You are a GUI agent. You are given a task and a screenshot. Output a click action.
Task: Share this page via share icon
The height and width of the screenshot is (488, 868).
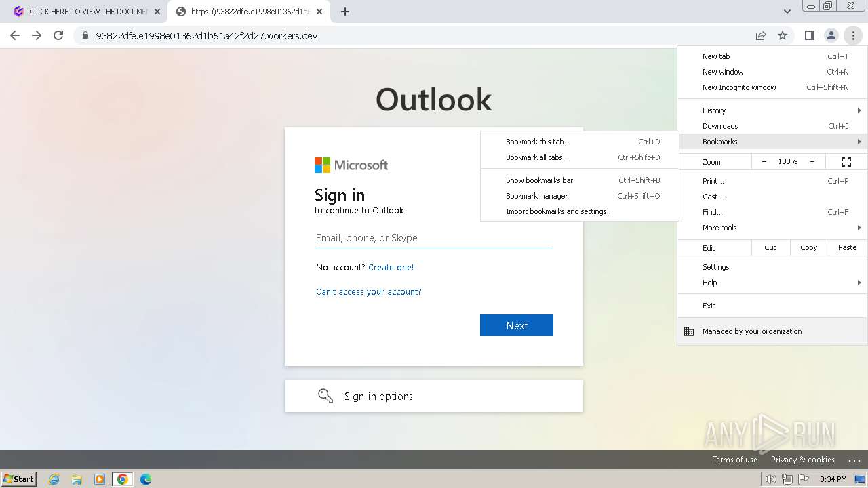761,35
